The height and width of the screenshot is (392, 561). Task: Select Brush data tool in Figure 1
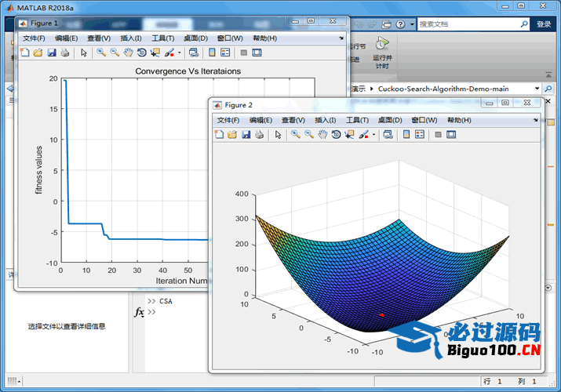point(169,53)
